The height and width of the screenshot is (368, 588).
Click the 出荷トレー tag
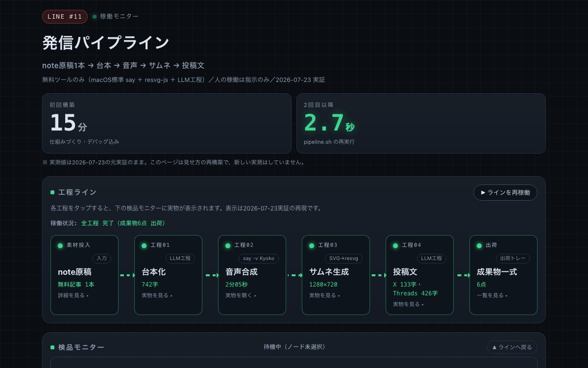click(513, 258)
